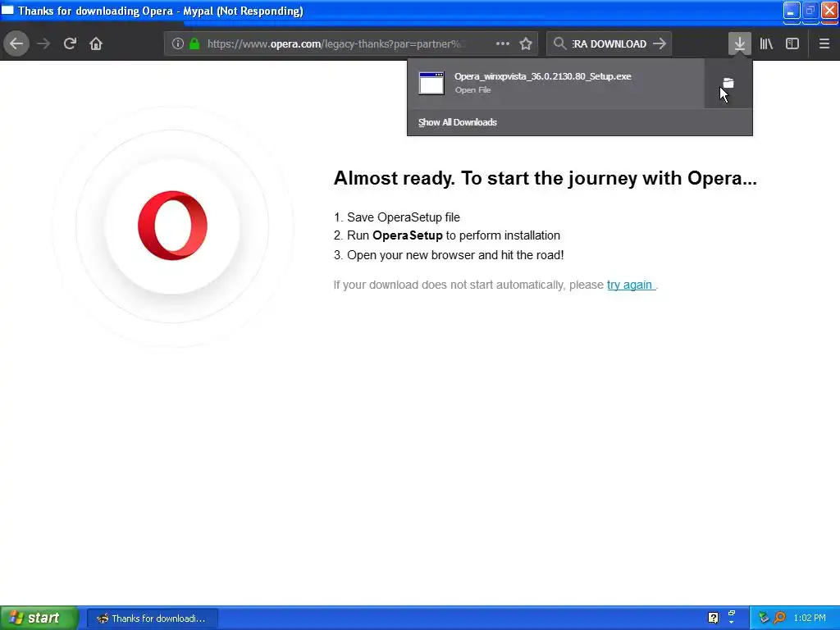The image size is (840, 630).
Task: Click the downloaded exe file icon
Action: pos(431,83)
